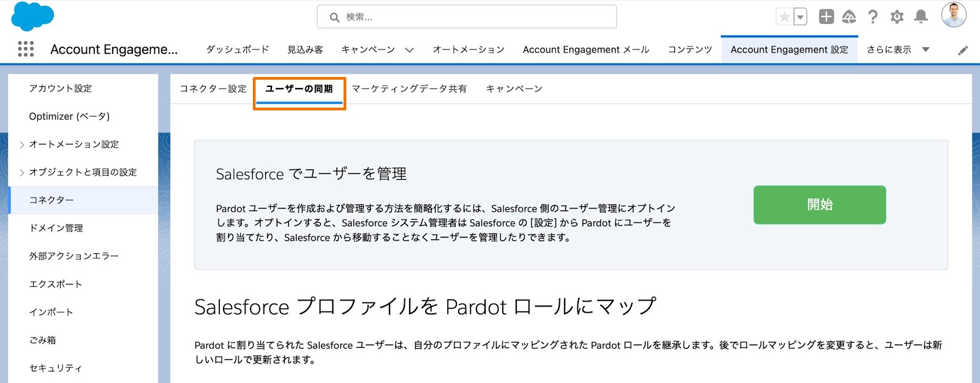
Task: Click the Salesforce プロファイルを Pardot ロールにマップ heading
Action: [x=425, y=307]
